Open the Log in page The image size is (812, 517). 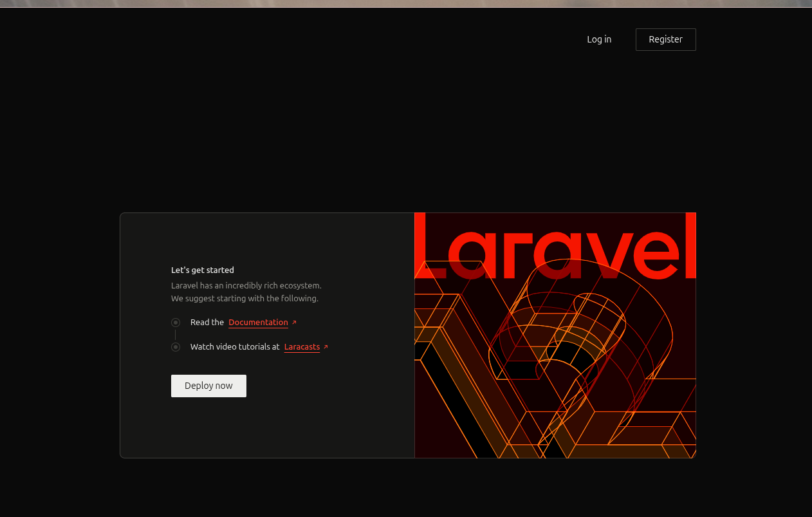(599, 39)
